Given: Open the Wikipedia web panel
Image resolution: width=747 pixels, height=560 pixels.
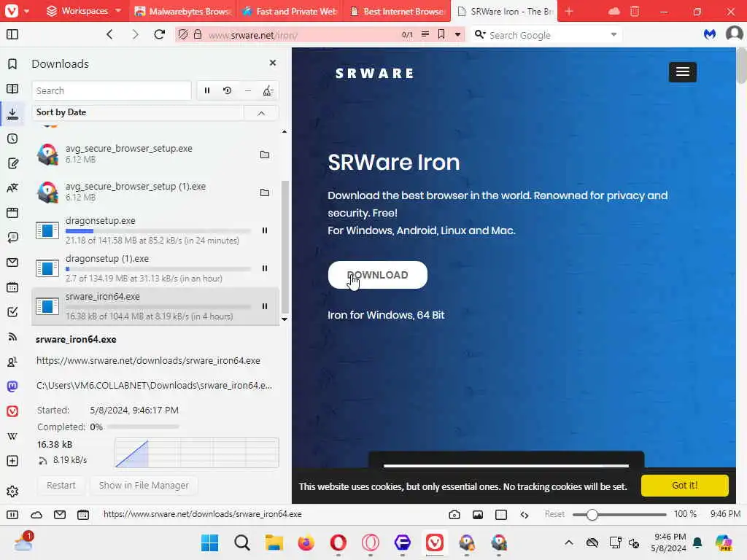Looking at the screenshot, I should (13, 436).
